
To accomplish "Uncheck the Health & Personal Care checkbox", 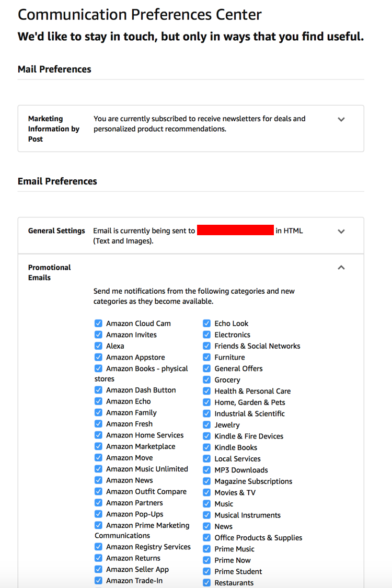I will [206, 391].
